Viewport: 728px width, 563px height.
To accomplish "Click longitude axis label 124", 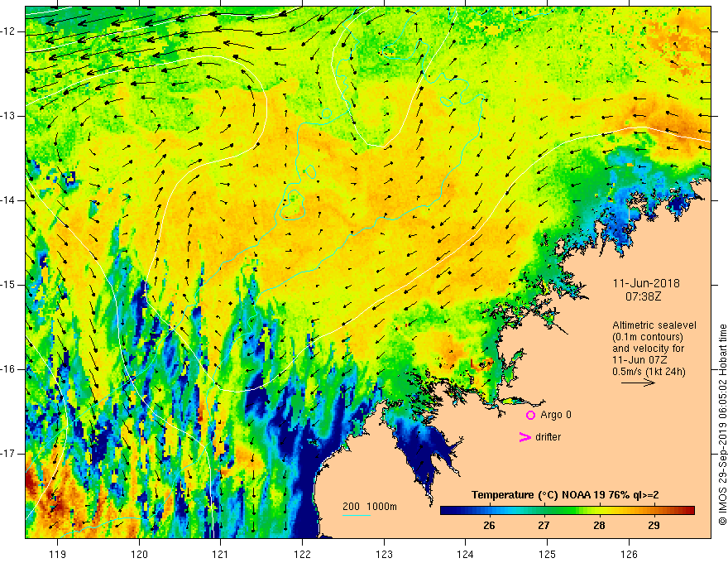I will [x=465, y=554].
